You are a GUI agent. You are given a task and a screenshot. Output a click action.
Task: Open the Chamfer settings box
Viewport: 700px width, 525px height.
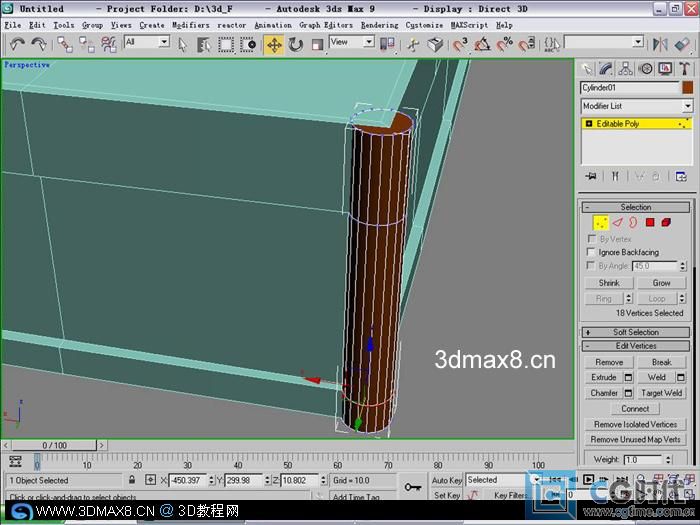(x=628, y=393)
